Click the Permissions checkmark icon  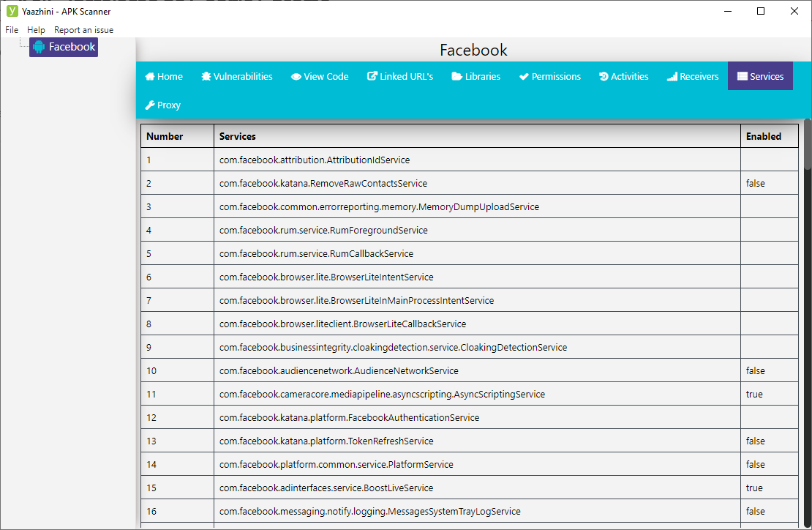[x=524, y=77]
